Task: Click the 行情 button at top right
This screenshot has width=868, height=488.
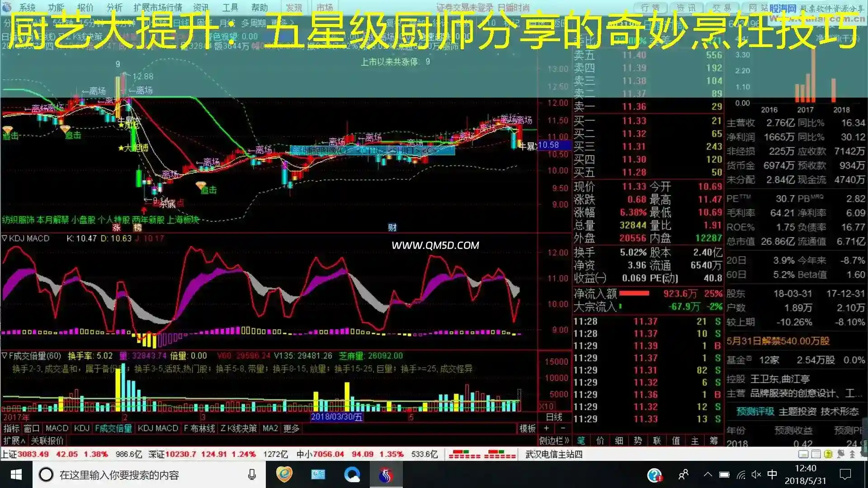Action: click(x=650, y=7)
